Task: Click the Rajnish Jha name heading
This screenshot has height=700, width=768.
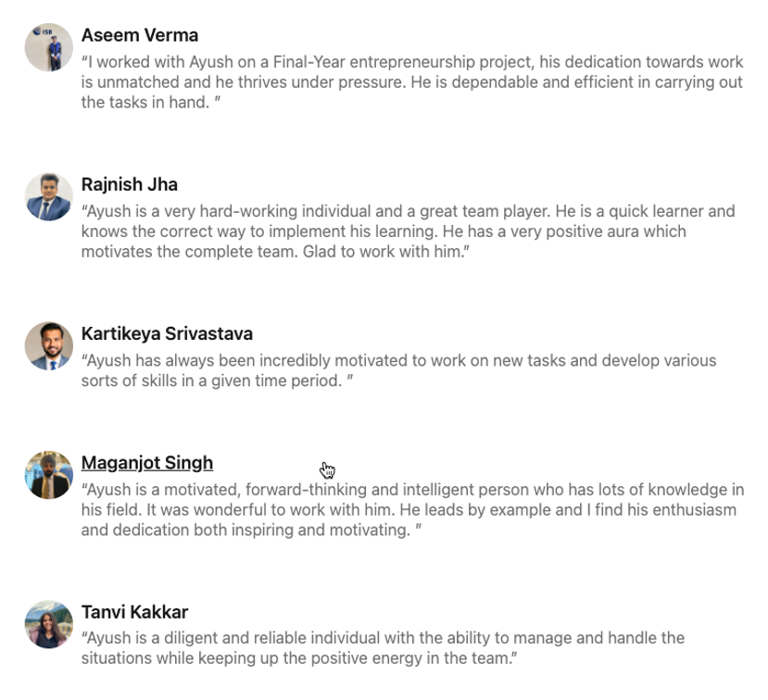Action: point(130,184)
